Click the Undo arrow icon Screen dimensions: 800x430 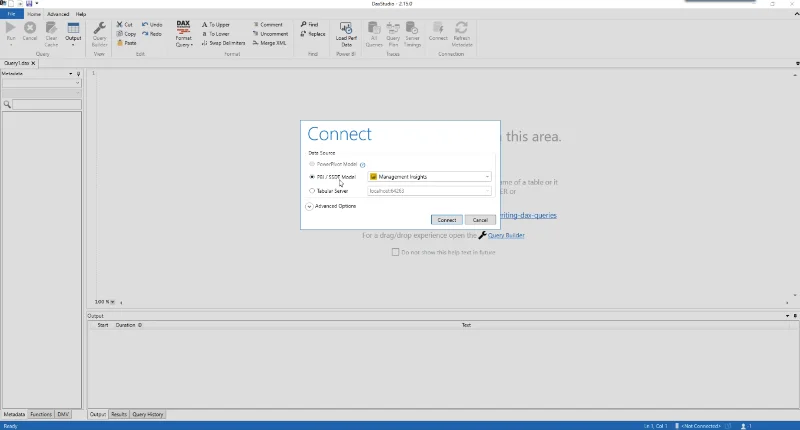(145, 24)
